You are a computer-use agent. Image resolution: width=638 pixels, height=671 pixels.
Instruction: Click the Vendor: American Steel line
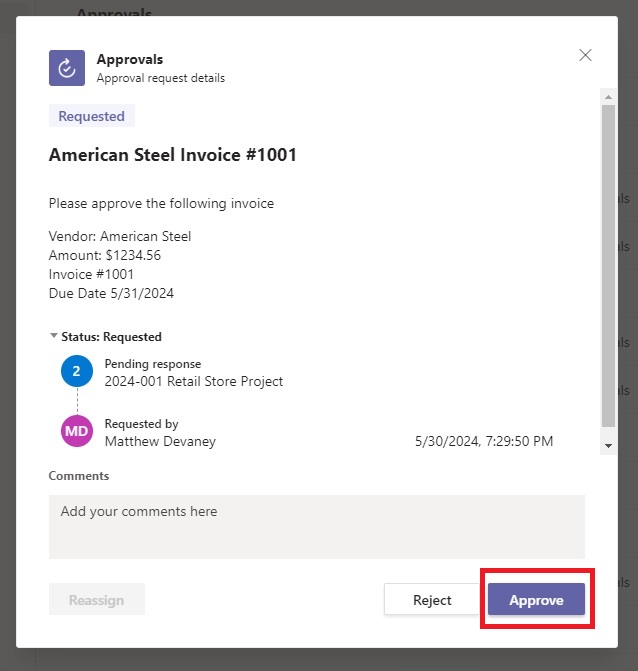click(x=120, y=236)
